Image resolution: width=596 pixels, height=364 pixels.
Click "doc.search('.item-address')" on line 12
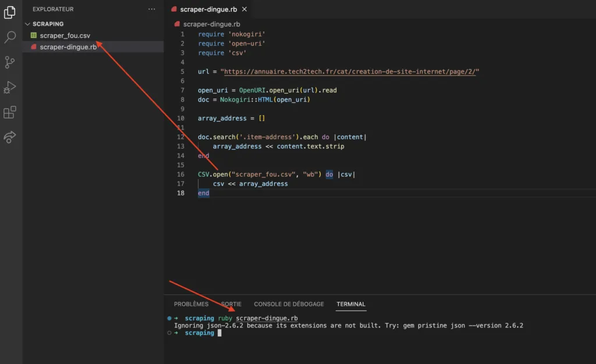248,137
